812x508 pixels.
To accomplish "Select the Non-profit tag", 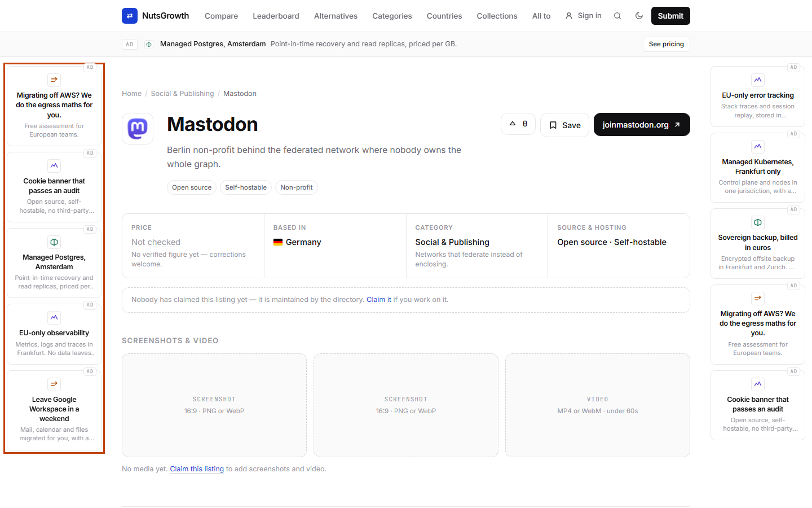I will point(297,187).
